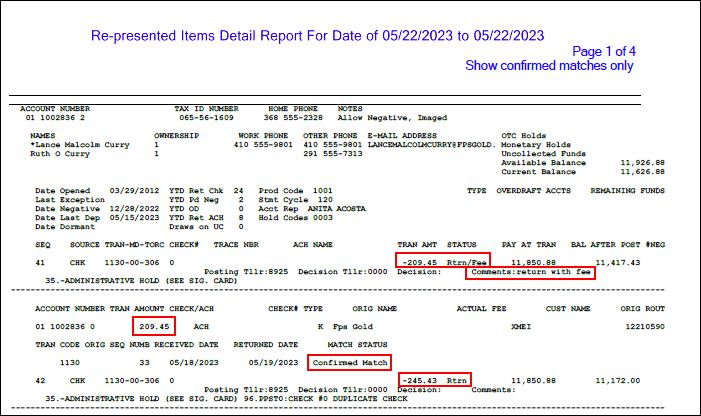Screen dimensions: 701x416
Task: Select account number 01 1002836 2
Action: pos(55,118)
